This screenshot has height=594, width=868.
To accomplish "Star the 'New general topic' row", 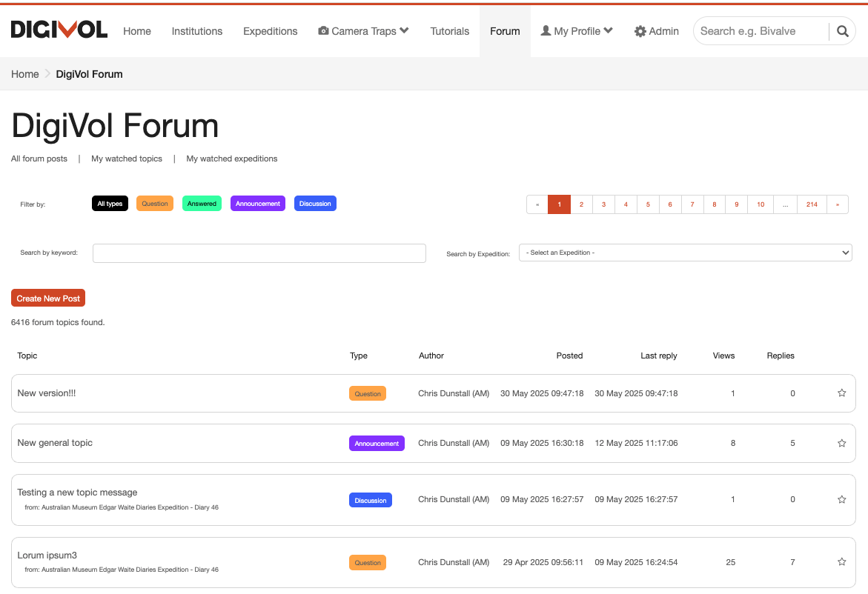I will tap(841, 443).
